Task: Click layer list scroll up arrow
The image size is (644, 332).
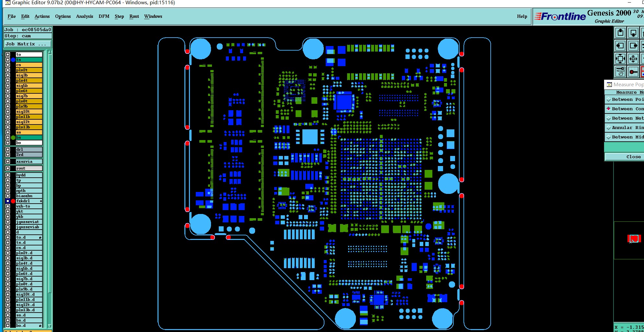Action: click(x=50, y=52)
